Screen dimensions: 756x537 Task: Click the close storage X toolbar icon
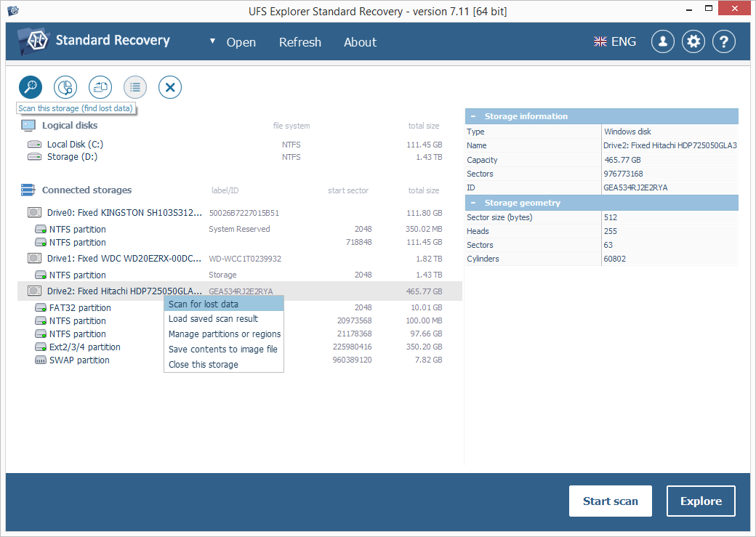coord(170,87)
